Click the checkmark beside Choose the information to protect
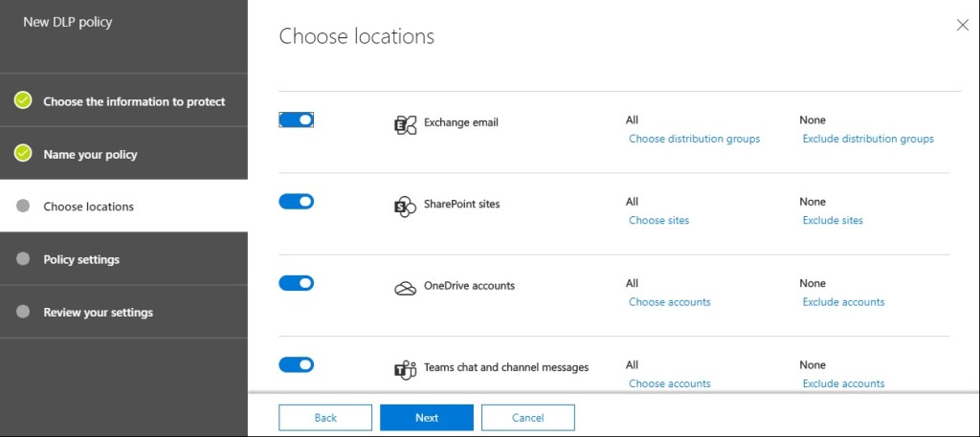The width and height of the screenshot is (980, 437). pyautogui.click(x=24, y=101)
